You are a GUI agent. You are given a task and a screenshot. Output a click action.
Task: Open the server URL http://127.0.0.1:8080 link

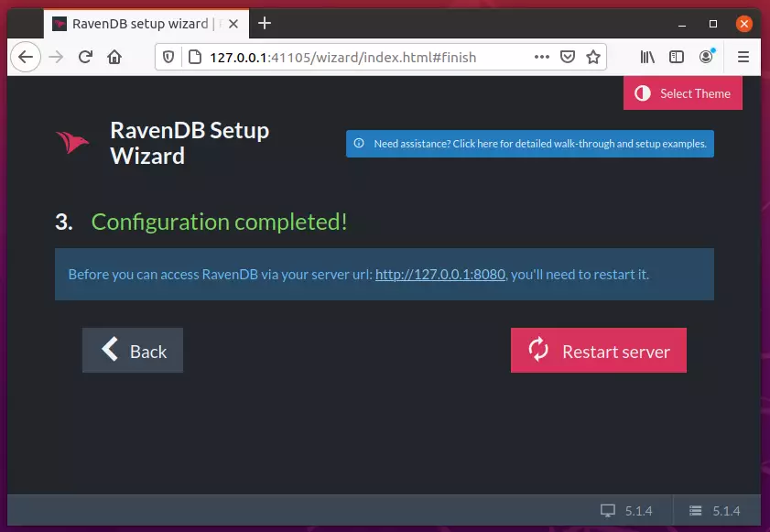pyautogui.click(x=440, y=274)
